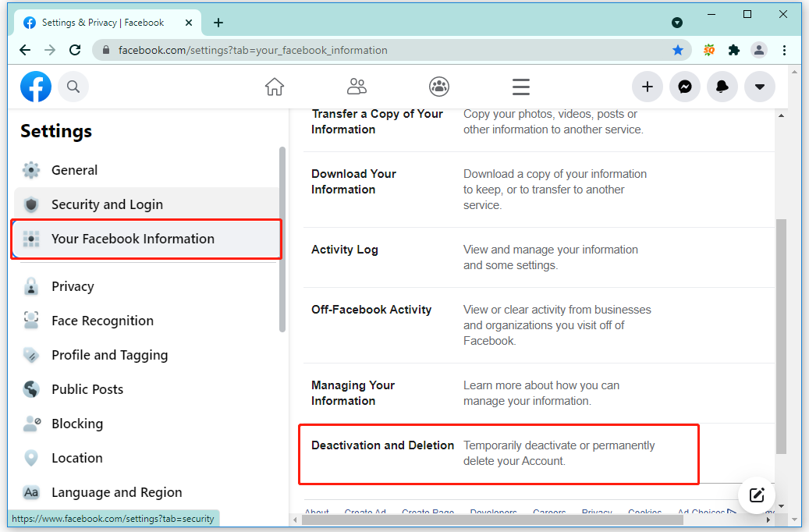Reload the page
809x532 pixels.
coord(76,50)
